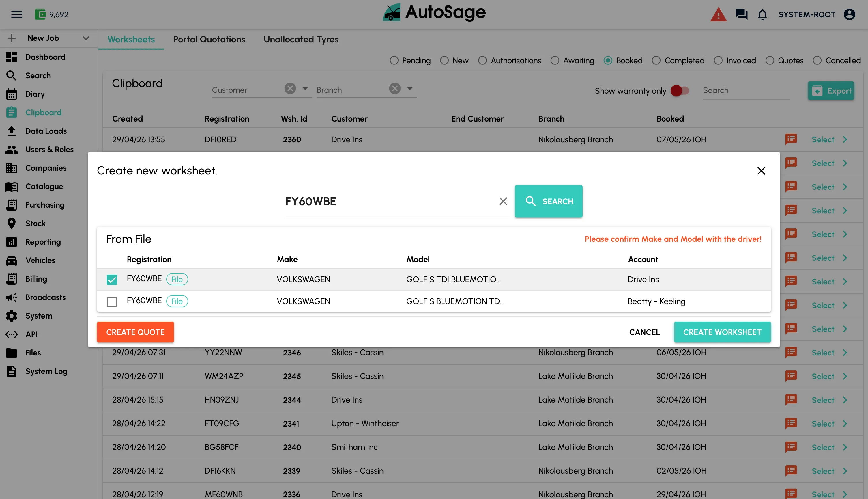This screenshot has height=499, width=868.
Task: Select the Authorisations radio button
Action: pyautogui.click(x=482, y=61)
